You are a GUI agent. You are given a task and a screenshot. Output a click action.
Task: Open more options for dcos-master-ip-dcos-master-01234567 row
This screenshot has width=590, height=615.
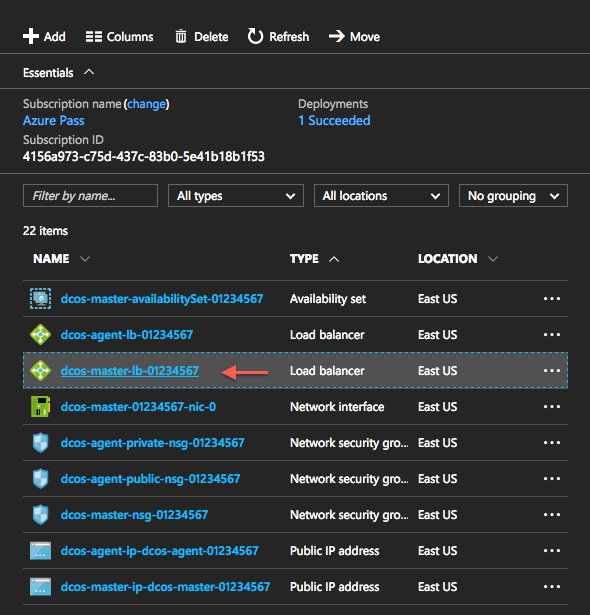point(552,587)
